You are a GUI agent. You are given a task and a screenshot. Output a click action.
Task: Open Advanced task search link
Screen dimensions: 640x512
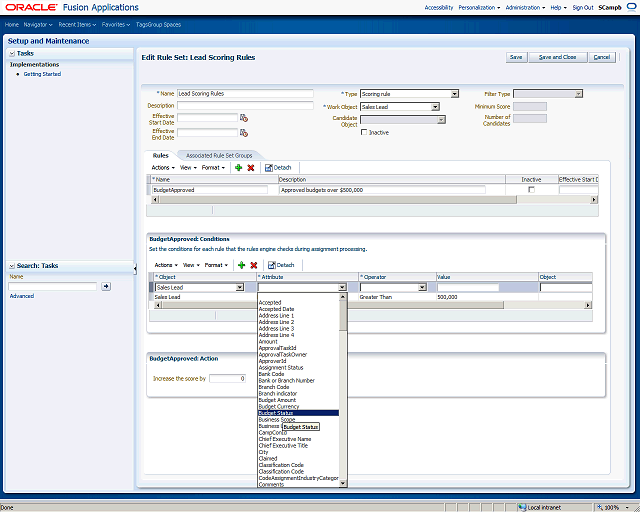click(x=22, y=296)
